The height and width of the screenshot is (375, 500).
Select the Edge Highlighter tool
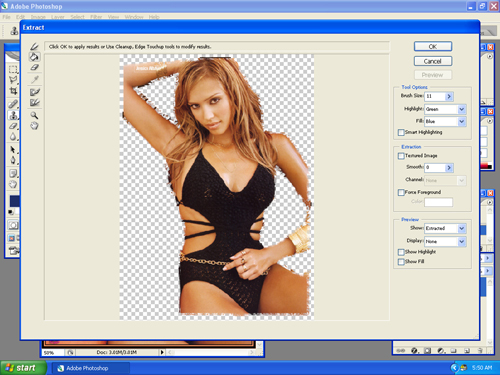(x=34, y=46)
